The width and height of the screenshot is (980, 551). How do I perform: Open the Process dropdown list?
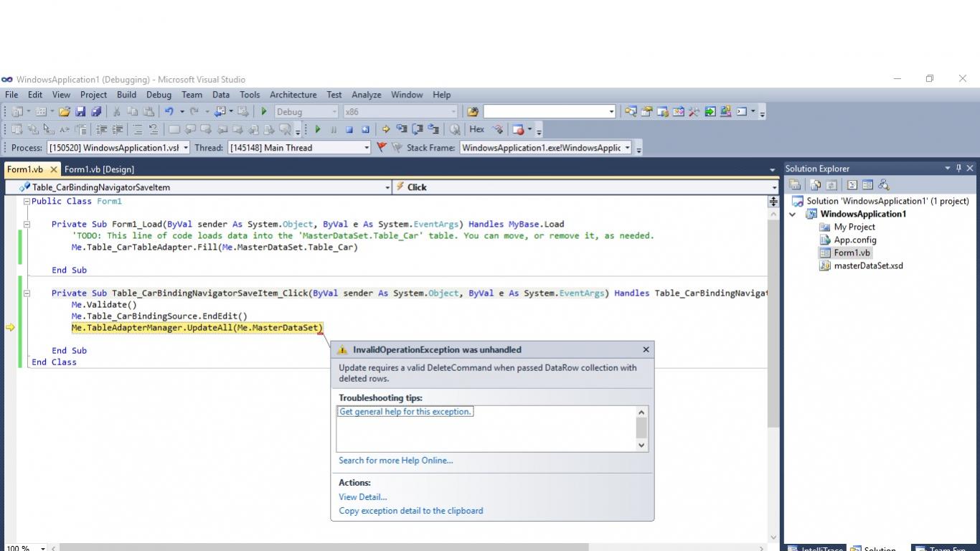click(x=118, y=148)
